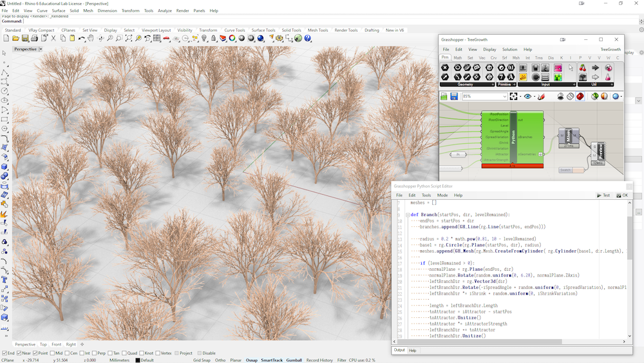Open Tools menu in Python Script Editor

(x=426, y=195)
